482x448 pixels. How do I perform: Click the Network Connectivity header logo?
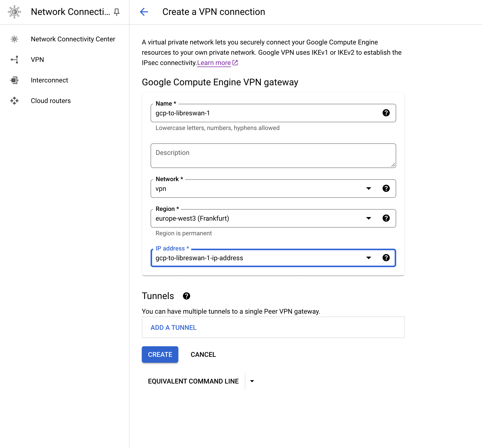[14, 12]
